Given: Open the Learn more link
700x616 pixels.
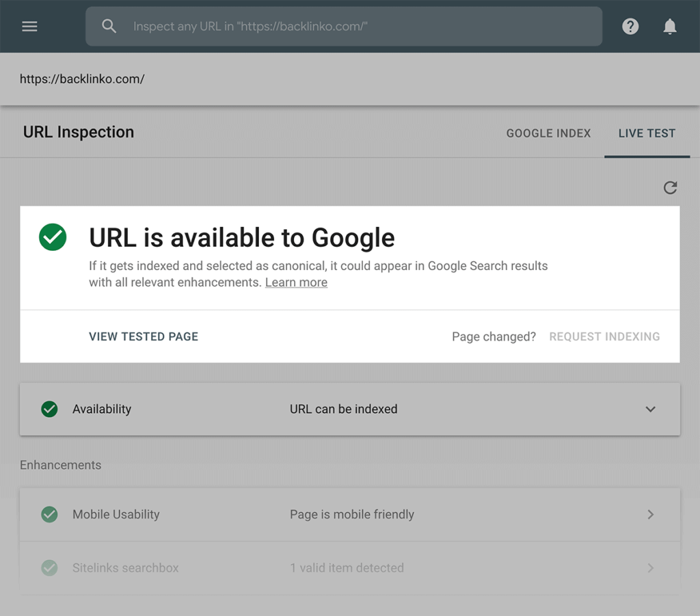Looking at the screenshot, I should [x=296, y=282].
